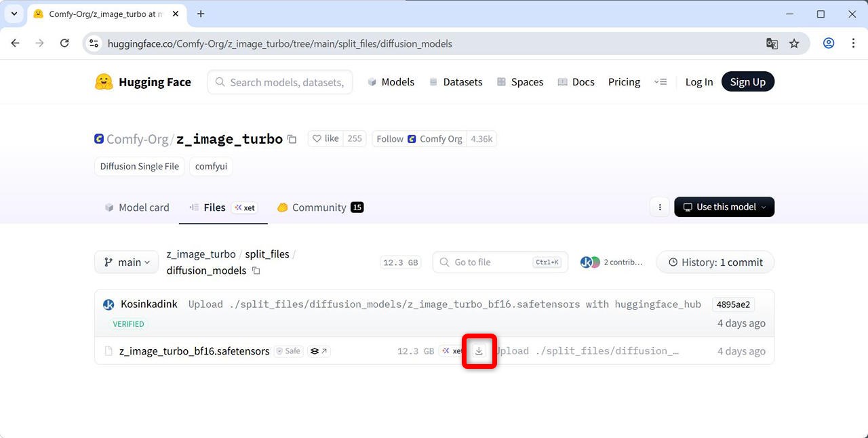Viewport: 868px width, 438px height.
Task: Click the Sign Up button
Action: [747, 82]
